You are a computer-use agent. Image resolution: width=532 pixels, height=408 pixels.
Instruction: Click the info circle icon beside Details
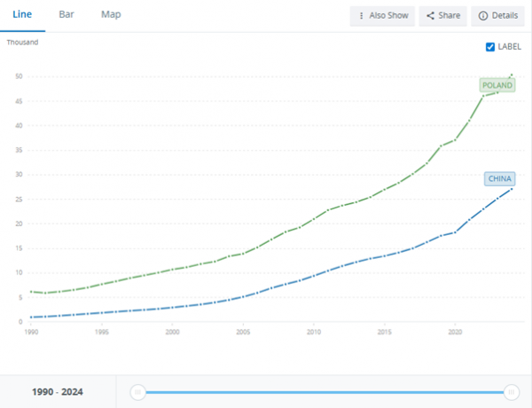tap(483, 16)
